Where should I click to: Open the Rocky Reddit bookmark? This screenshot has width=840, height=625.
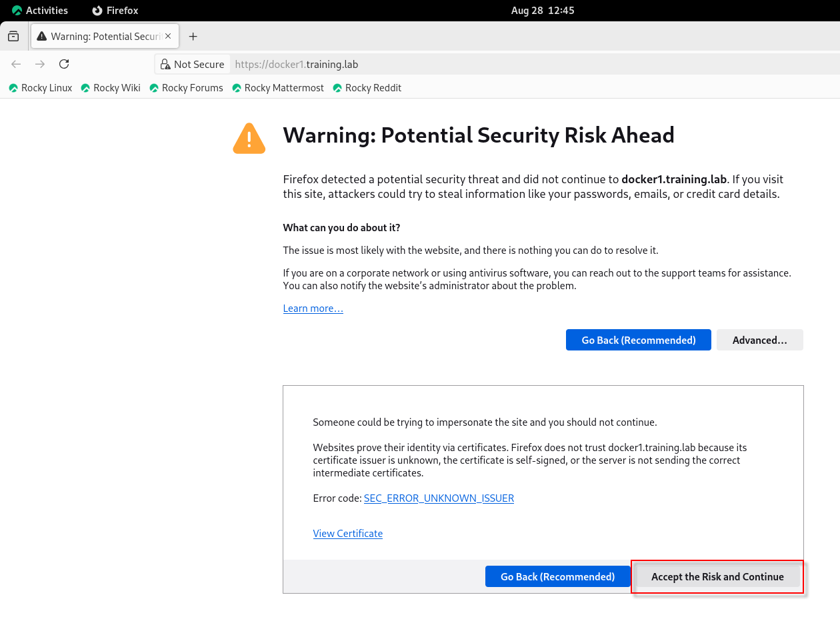[x=367, y=88]
